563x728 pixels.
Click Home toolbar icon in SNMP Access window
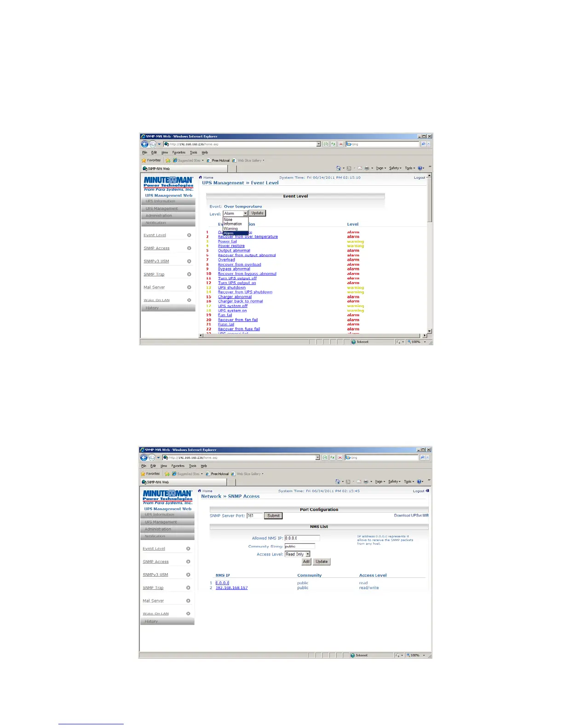coord(338,482)
